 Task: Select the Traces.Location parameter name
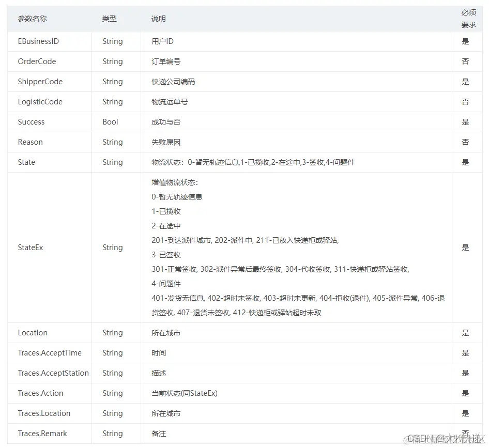(44, 413)
